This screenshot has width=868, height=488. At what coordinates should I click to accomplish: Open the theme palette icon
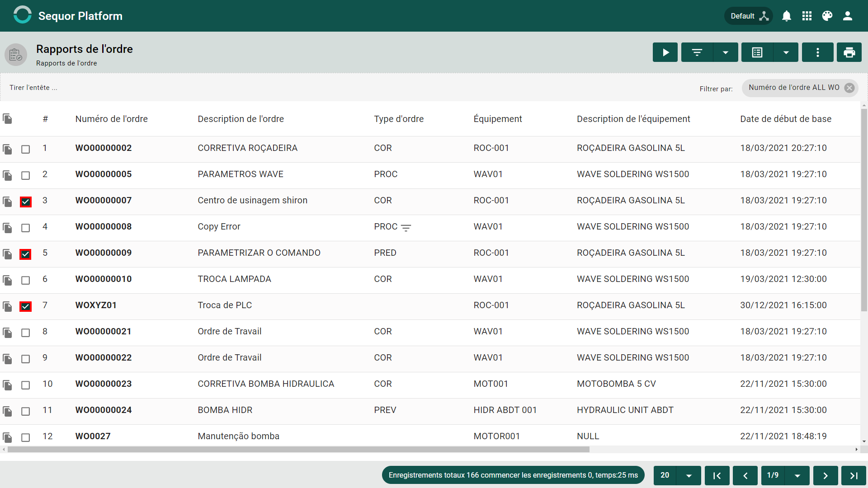point(827,16)
